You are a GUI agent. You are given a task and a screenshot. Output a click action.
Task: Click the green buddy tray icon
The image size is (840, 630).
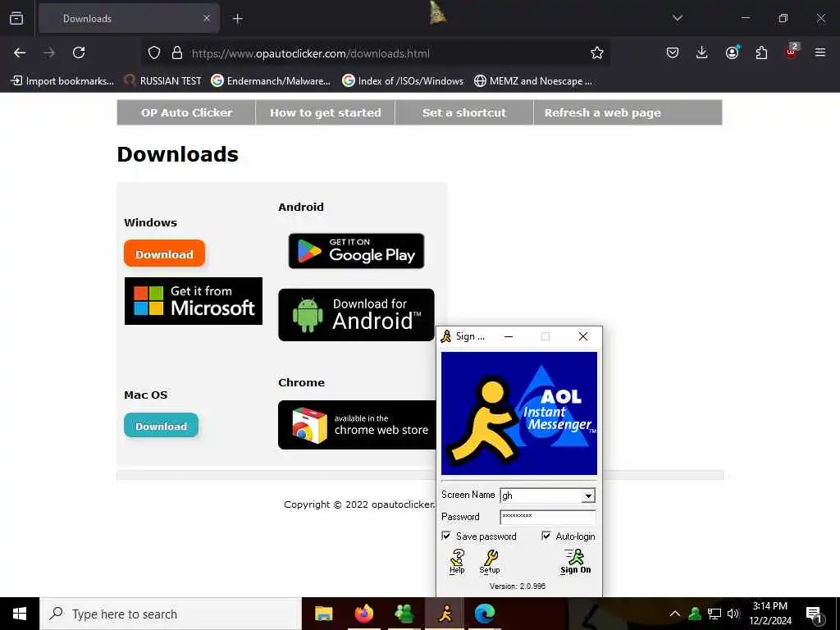pos(695,614)
